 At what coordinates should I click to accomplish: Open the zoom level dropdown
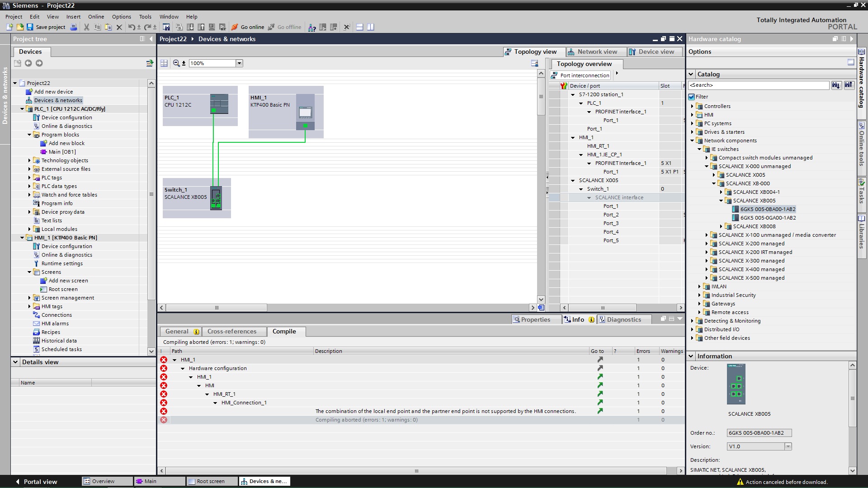click(240, 63)
